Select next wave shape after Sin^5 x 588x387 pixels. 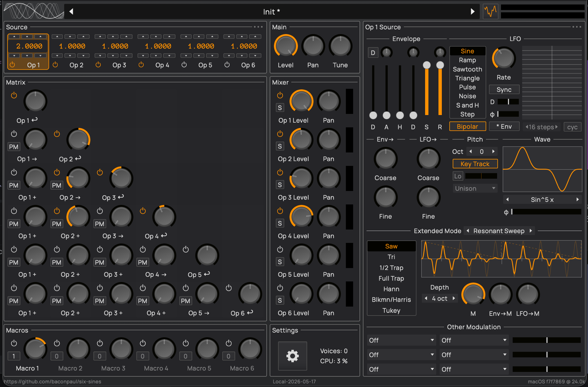click(x=577, y=200)
